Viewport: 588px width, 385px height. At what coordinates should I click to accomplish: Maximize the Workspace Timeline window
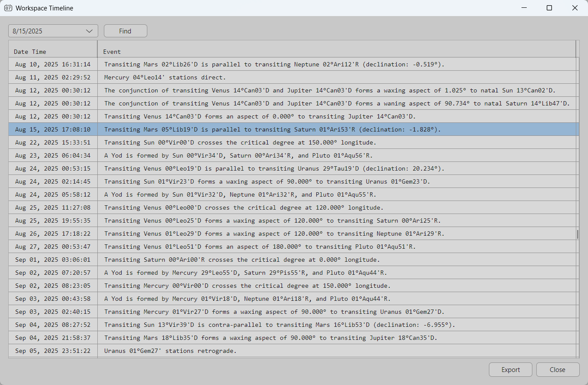pos(549,8)
